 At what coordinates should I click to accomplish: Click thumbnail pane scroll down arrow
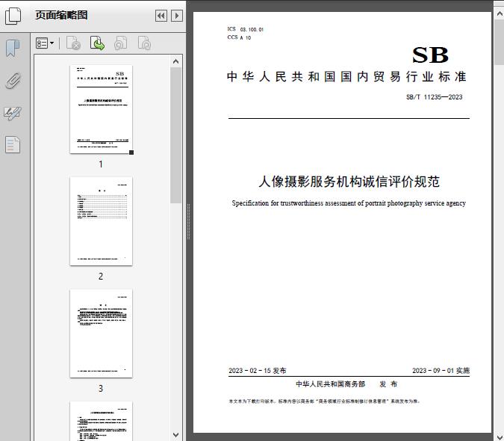tap(175, 435)
